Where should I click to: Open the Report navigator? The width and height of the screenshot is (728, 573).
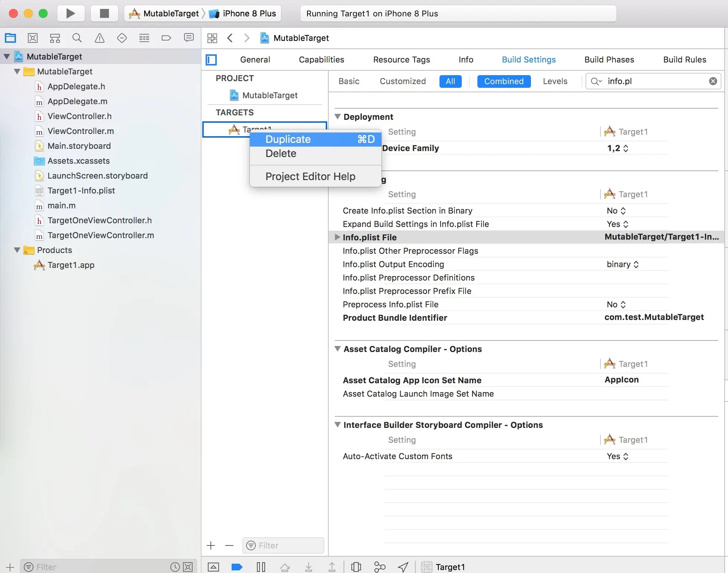[x=189, y=38]
